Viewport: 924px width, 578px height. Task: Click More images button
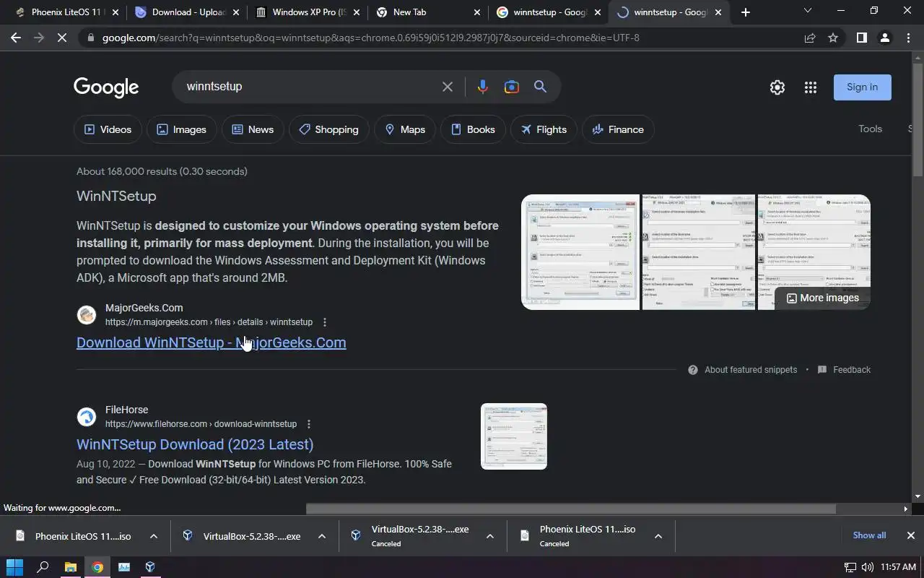click(x=822, y=298)
